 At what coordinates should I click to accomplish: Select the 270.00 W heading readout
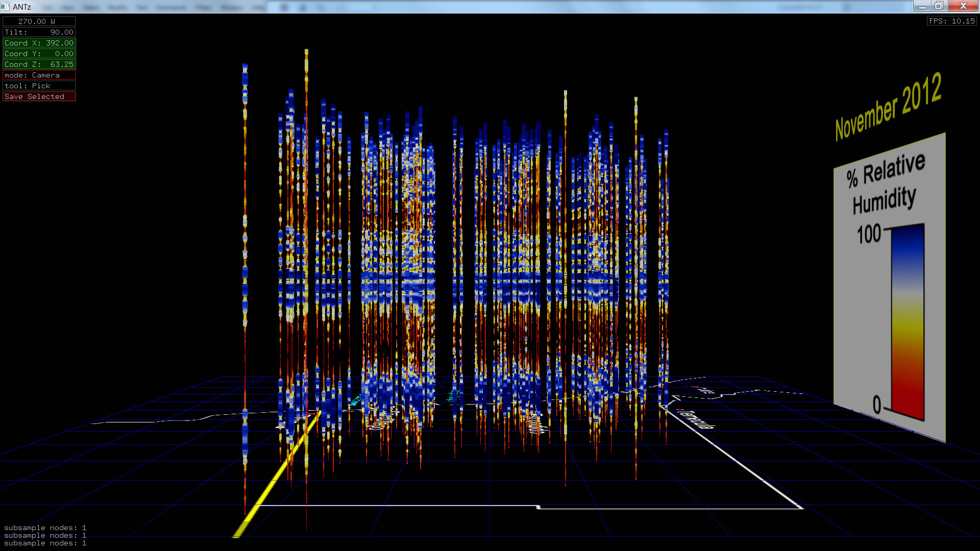(x=39, y=21)
